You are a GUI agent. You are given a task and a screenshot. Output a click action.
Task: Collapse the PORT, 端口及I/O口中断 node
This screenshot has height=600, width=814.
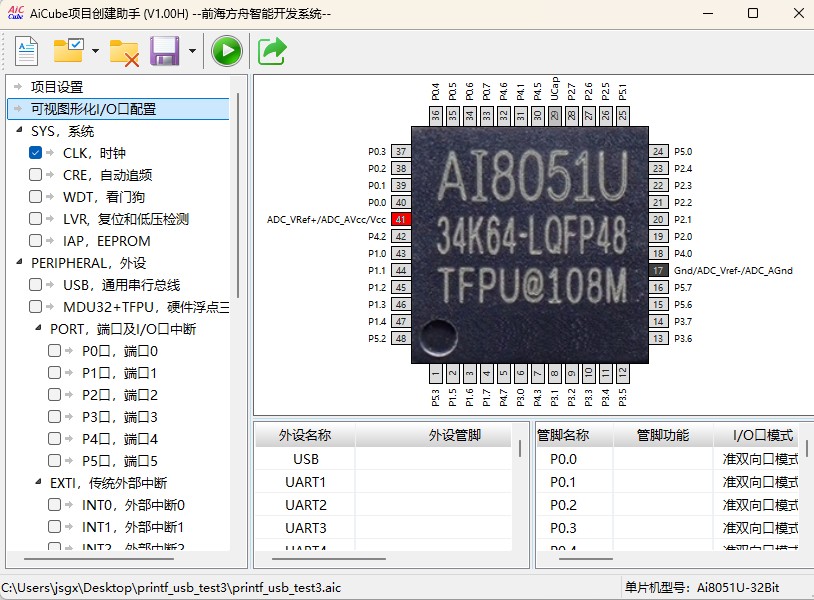tap(38, 328)
